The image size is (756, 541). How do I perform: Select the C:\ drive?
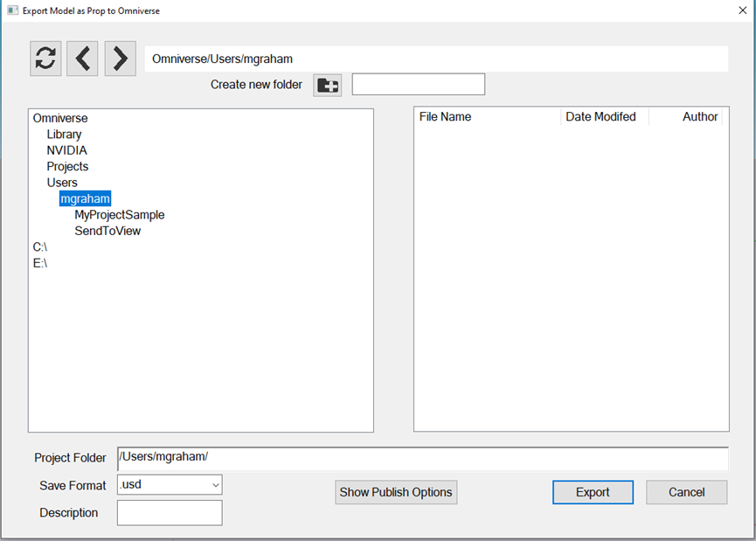[x=40, y=246]
